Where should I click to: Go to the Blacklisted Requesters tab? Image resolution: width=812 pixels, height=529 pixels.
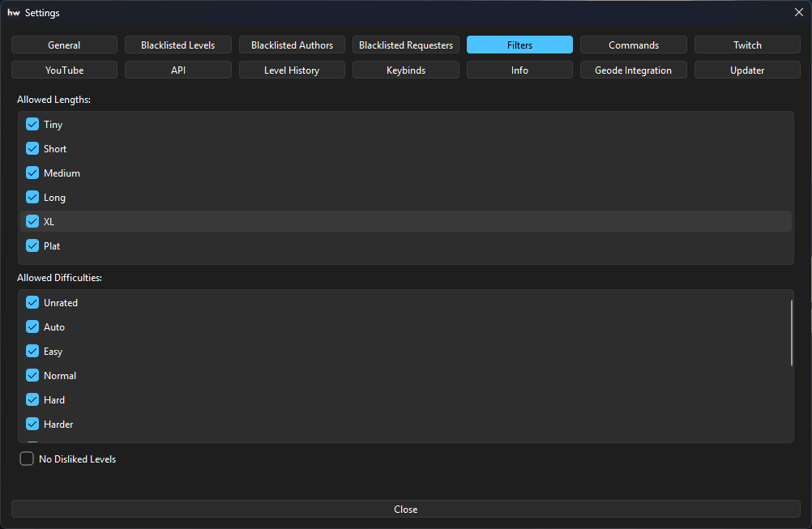pyautogui.click(x=406, y=45)
